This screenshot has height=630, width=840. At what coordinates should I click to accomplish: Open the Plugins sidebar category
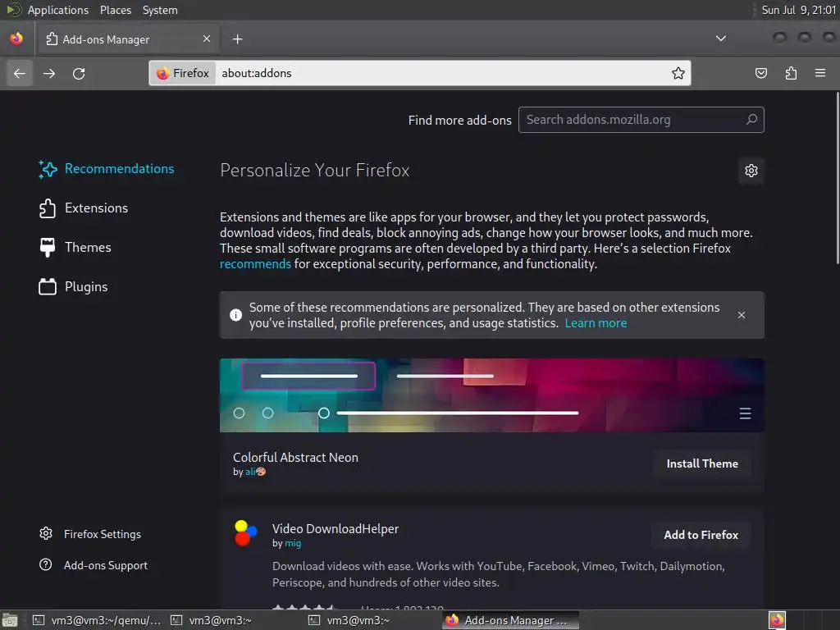click(x=73, y=287)
